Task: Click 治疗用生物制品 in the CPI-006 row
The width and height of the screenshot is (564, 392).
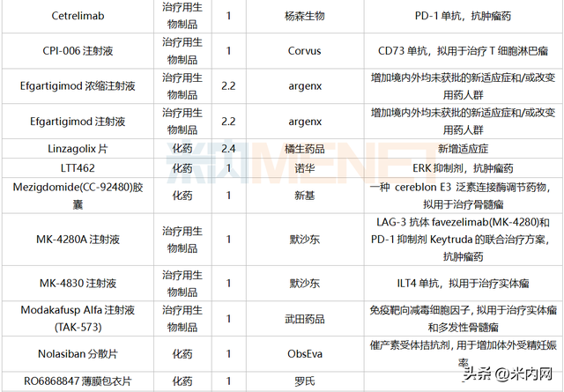Action: click(182, 51)
